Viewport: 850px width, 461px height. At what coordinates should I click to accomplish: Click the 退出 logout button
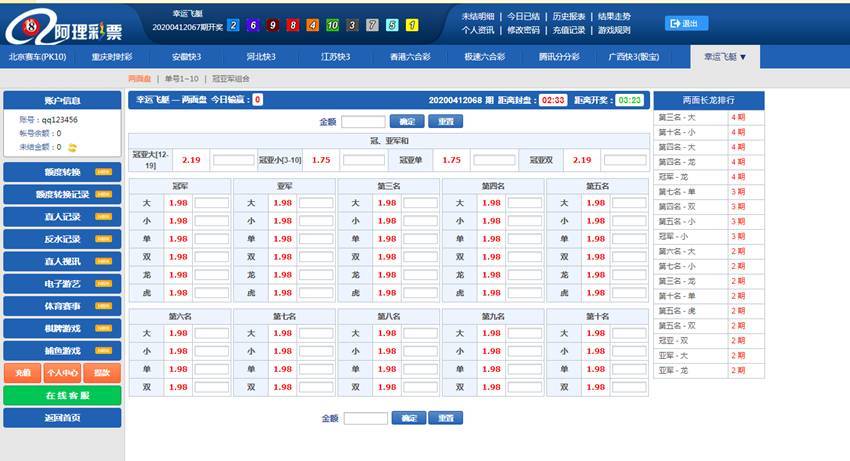pos(686,23)
